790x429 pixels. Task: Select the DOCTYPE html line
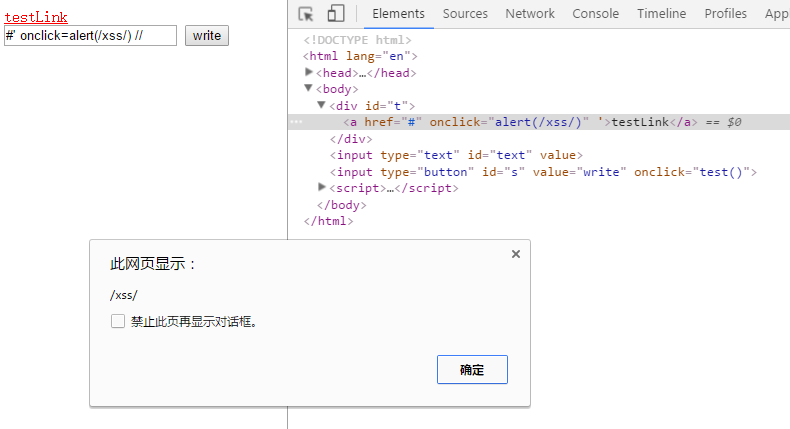357,40
